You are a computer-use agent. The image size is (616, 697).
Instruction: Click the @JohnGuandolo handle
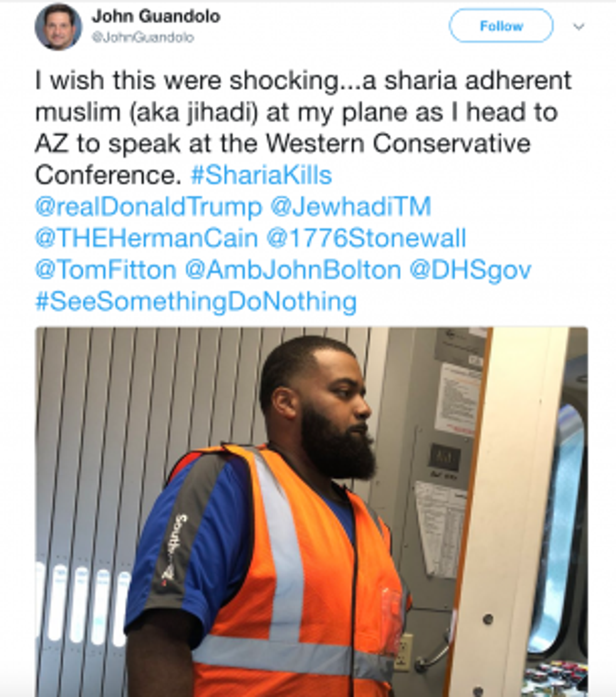pyautogui.click(x=143, y=37)
